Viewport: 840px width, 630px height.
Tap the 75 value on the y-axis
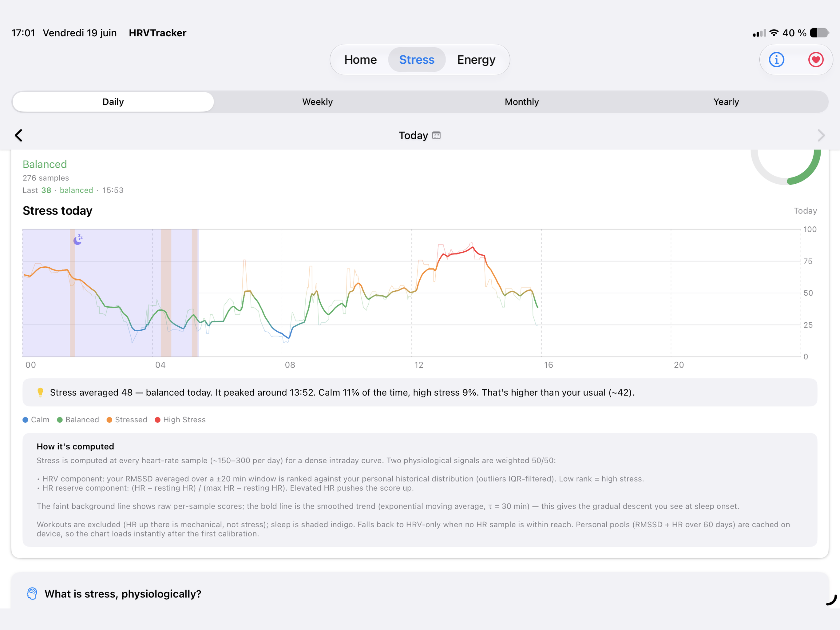point(808,261)
